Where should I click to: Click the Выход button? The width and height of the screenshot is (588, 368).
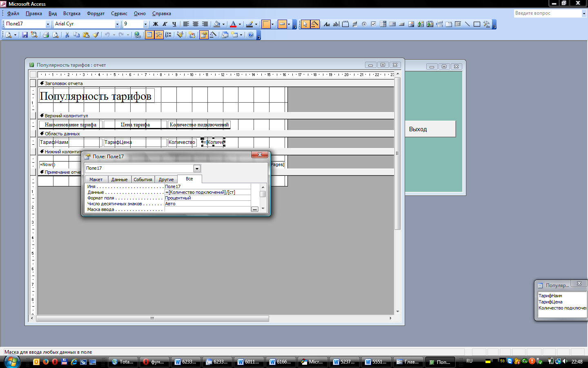(430, 129)
